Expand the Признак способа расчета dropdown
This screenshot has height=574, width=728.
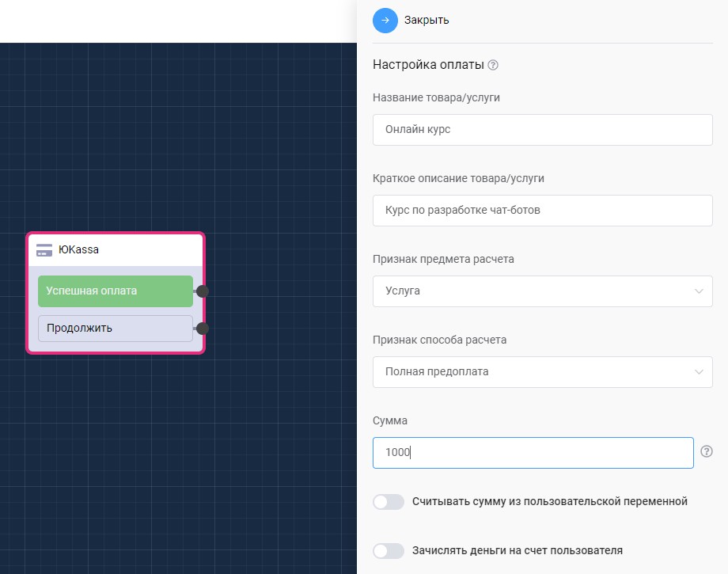pyautogui.click(x=542, y=372)
